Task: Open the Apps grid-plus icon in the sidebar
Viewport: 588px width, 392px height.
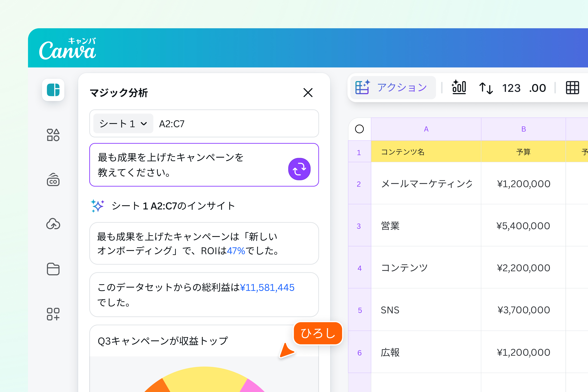Action: pyautogui.click(x=53, y=314)
